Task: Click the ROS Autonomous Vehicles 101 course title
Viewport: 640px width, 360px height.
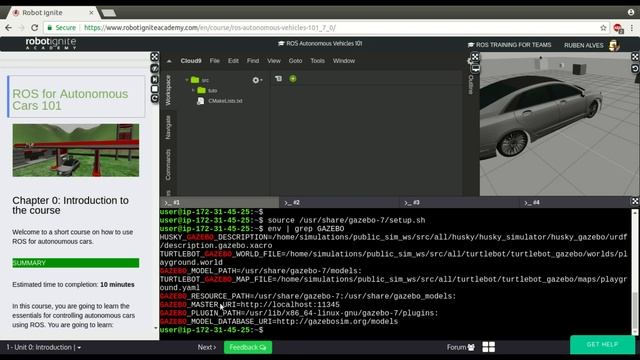Action: (320, 43)
